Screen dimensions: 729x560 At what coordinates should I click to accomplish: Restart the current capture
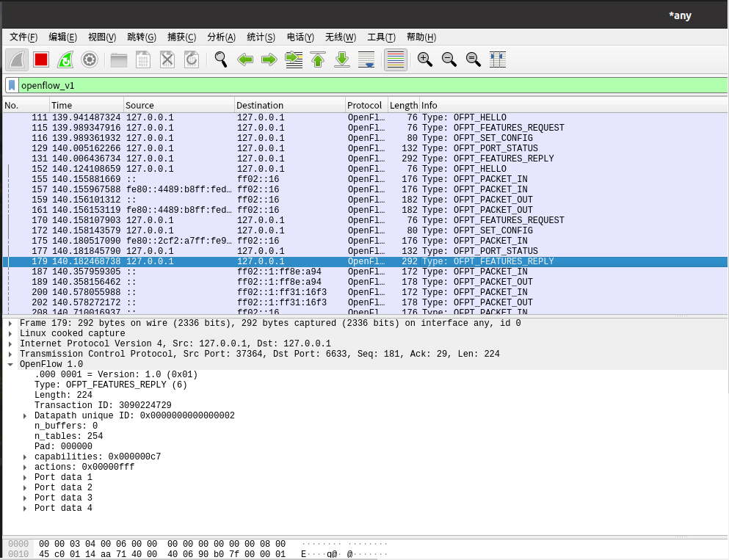point(65,60)
